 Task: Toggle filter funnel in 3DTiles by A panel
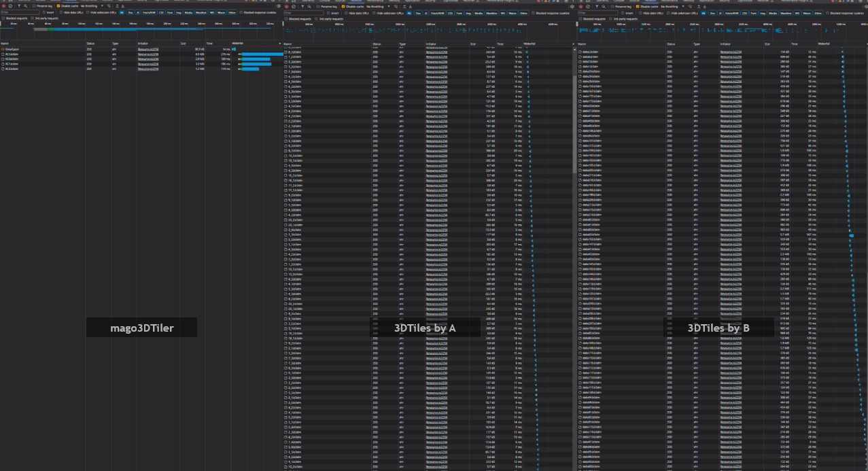(302, 7)
